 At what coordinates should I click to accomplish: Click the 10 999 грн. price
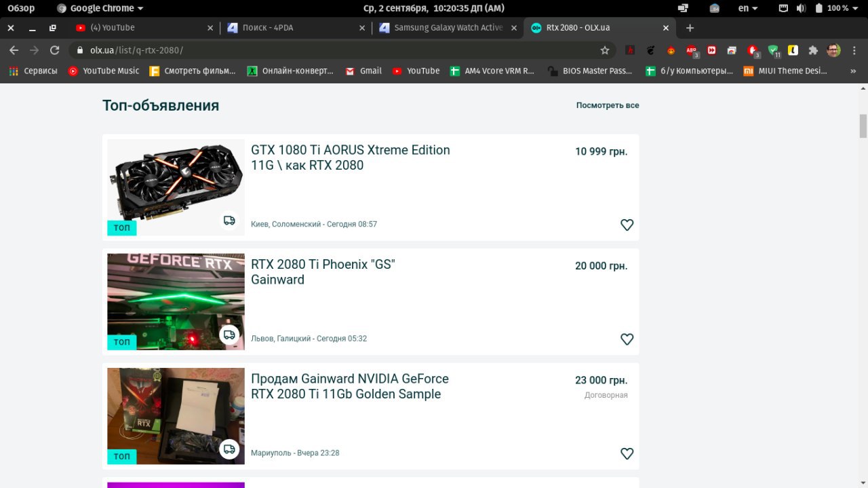click(601, 151)
